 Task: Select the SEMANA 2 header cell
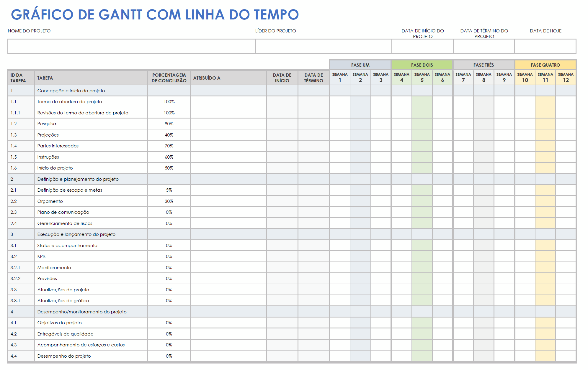(360, 78)
